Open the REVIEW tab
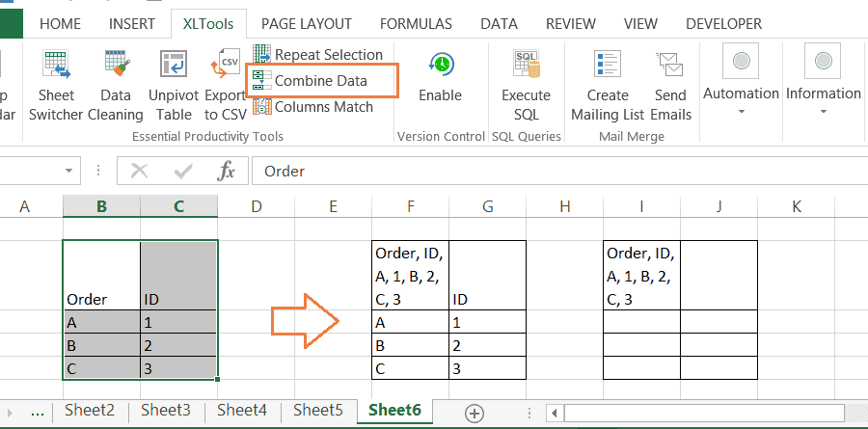The image size is (868, 429). tap(571, 24)
